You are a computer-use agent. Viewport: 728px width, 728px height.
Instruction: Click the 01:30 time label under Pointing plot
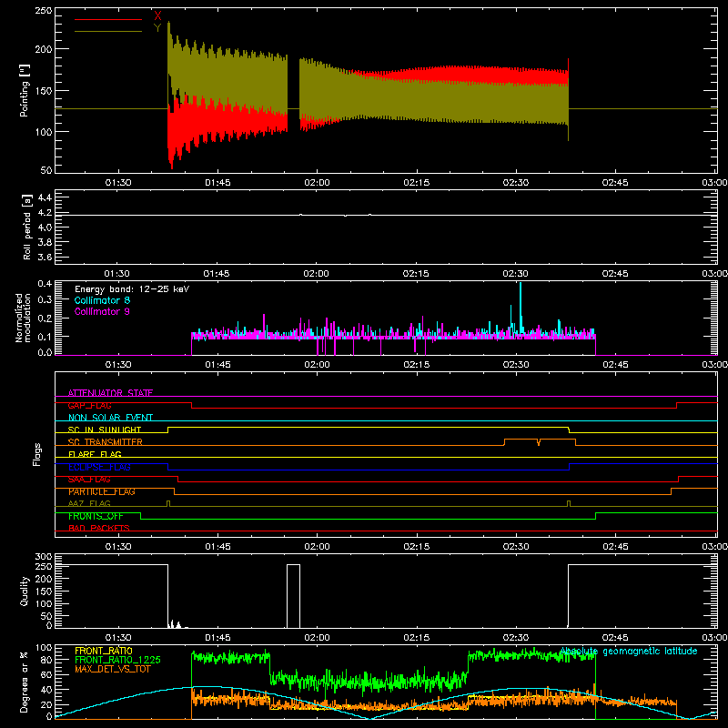pos(118,183)
